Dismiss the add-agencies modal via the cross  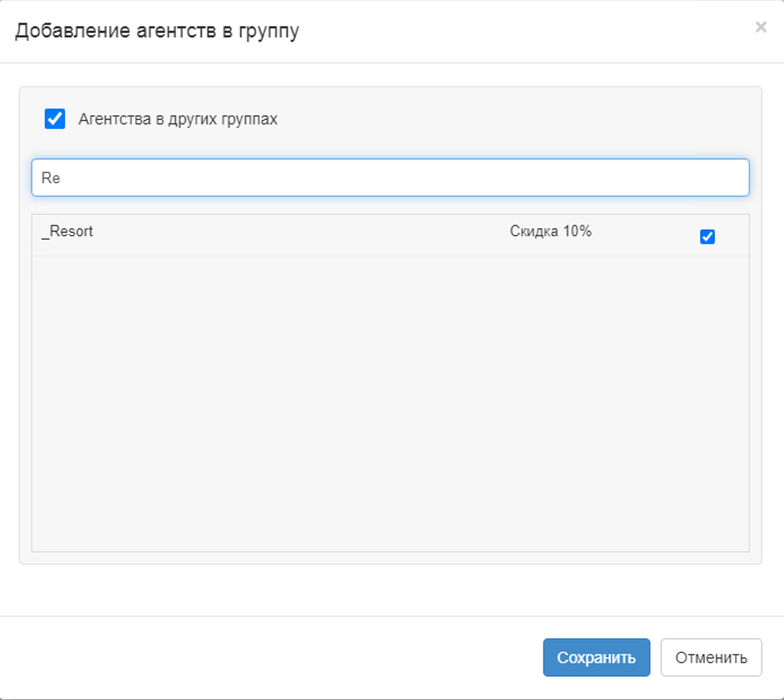[761, 27]
